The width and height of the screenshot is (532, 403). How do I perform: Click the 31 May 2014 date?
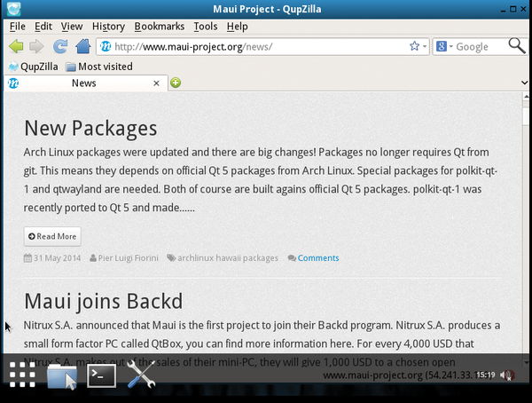coord(57,258)
